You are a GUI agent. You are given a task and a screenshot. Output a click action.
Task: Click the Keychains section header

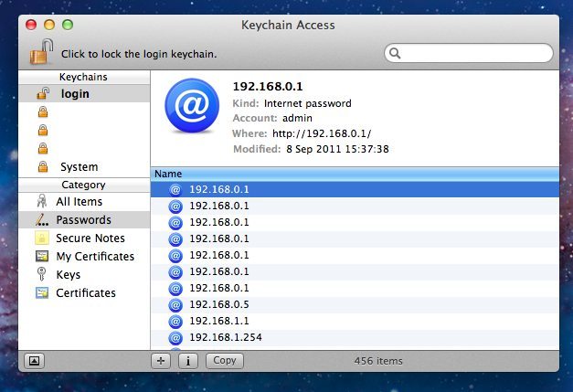tap(84, 77)
